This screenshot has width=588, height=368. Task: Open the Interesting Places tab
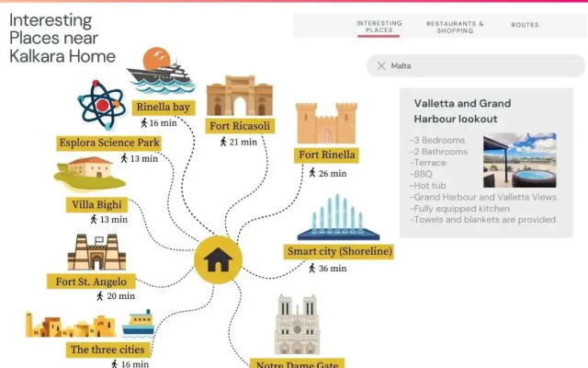tap(379, 27)
